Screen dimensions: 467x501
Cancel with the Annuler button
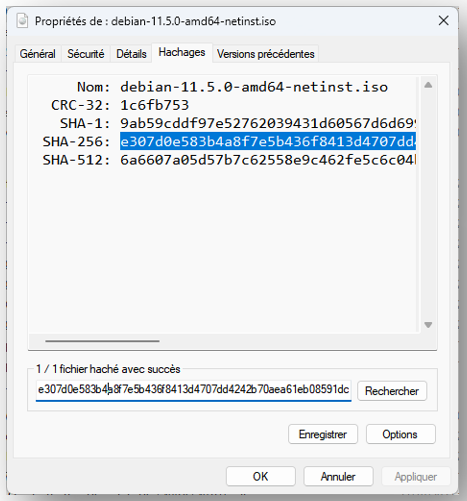(x=338, y=476)
